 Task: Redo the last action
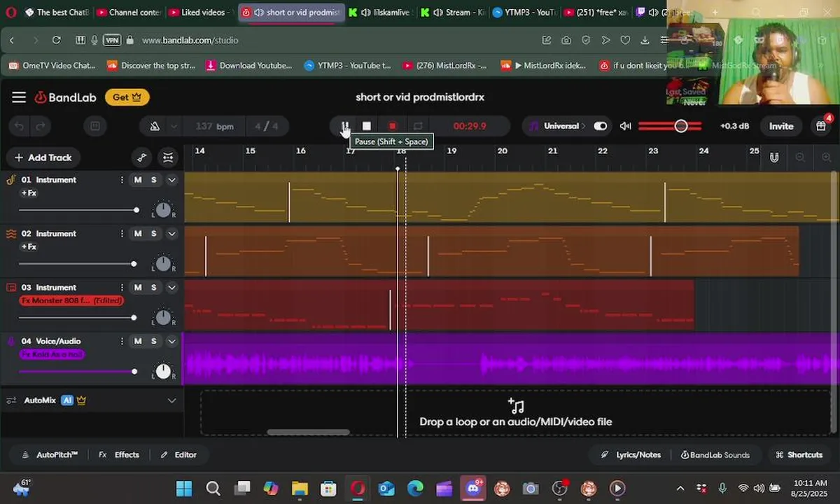41,126
